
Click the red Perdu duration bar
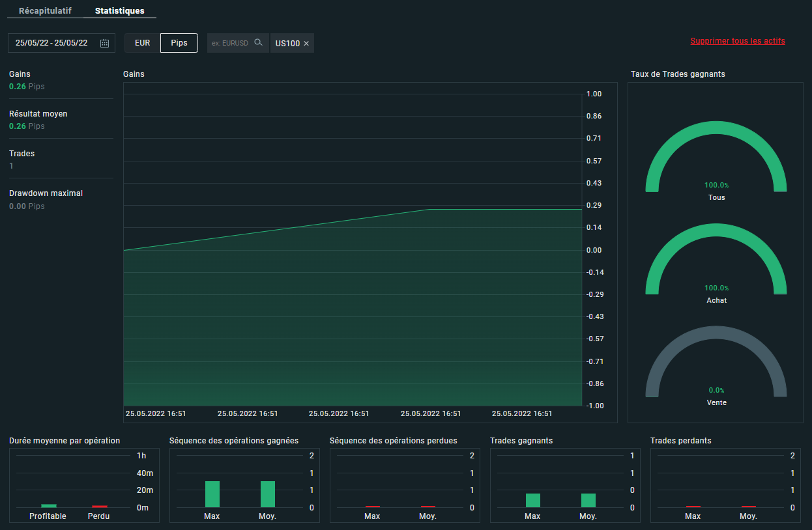99,506
